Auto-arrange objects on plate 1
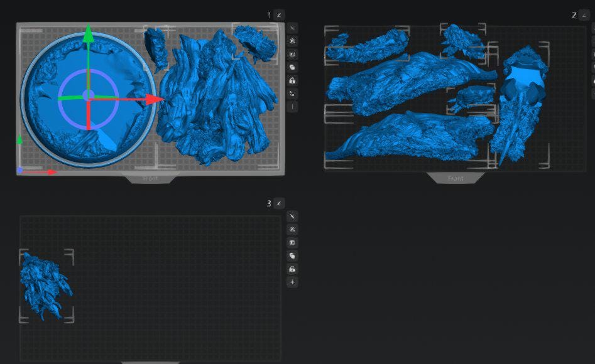The image size is (595, 364). 292,55
